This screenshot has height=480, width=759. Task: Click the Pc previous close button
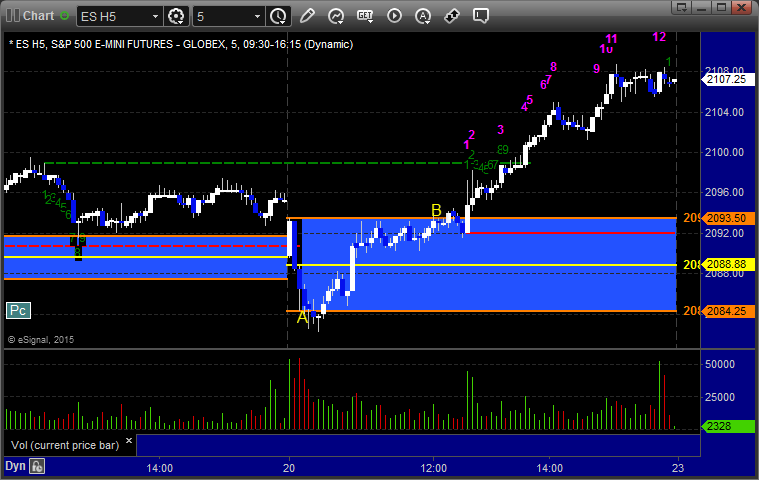(18, 311)
